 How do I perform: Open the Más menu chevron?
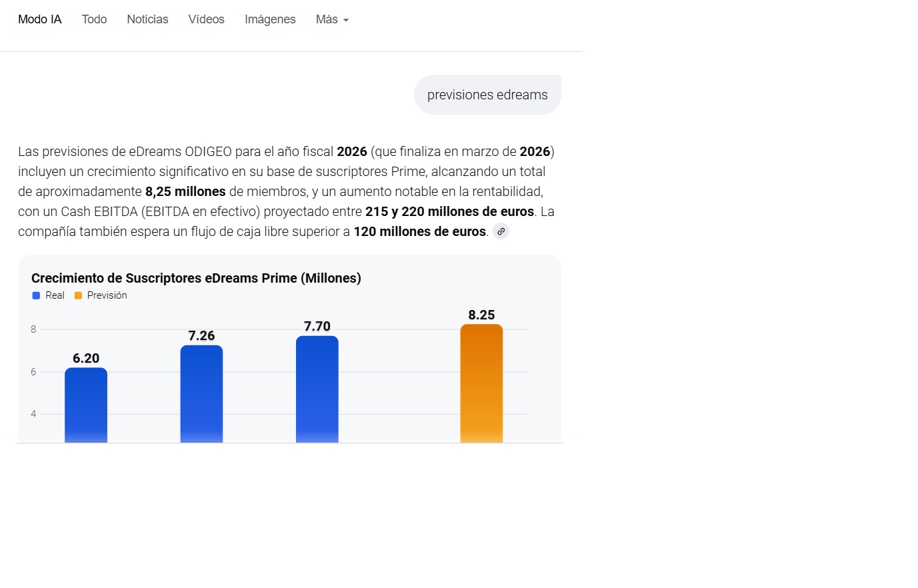pos(345,20)
